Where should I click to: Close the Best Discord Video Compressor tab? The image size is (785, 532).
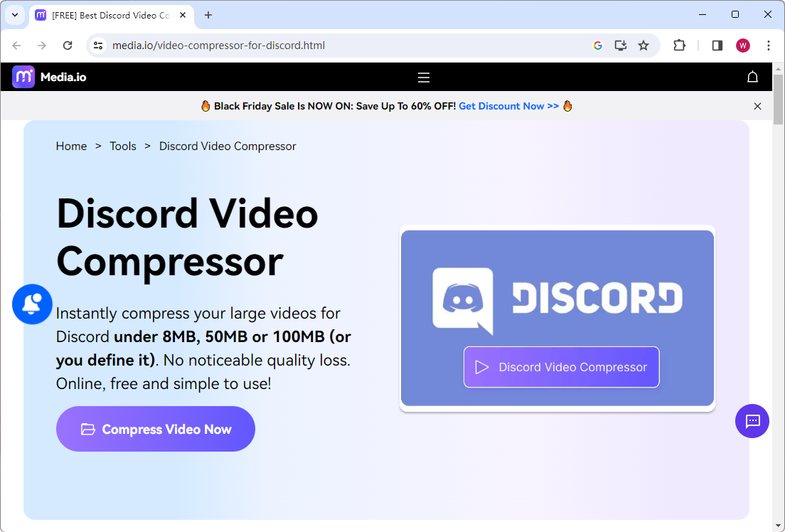click(183, 15)
